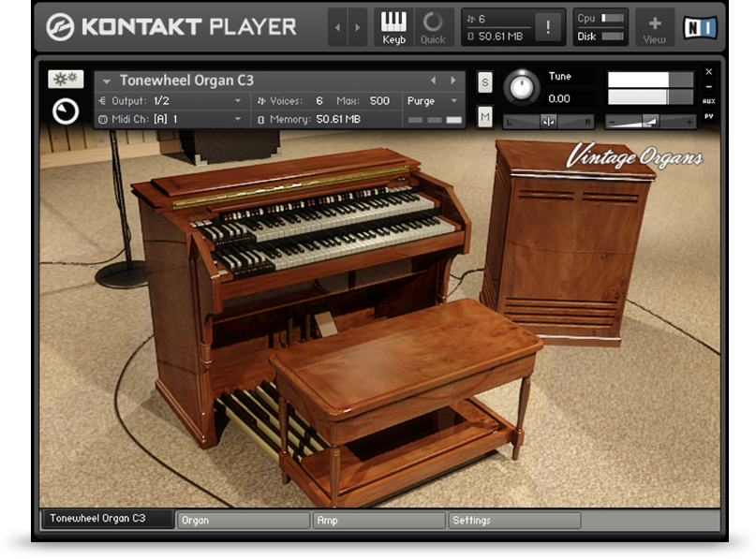Click the volume minus end
The width and height of the screenshot is (756, 559).
coord(612,123)
